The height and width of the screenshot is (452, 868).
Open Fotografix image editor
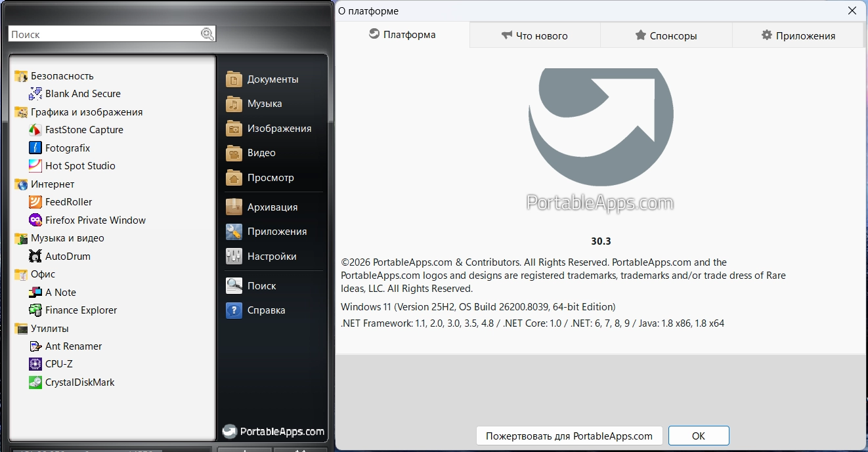click(x=60, y=148)
